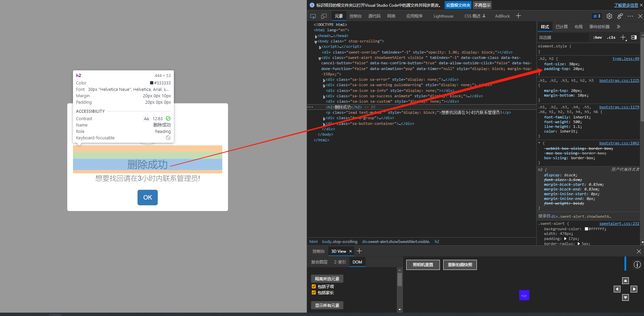Close the 3D View tab
The image size is (644, 316).
(350, 251)
